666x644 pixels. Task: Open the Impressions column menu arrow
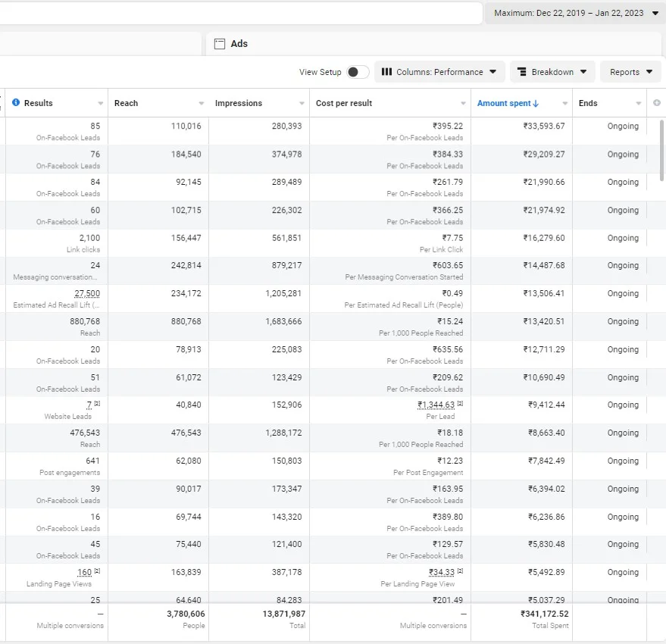[x=302, y=103]
